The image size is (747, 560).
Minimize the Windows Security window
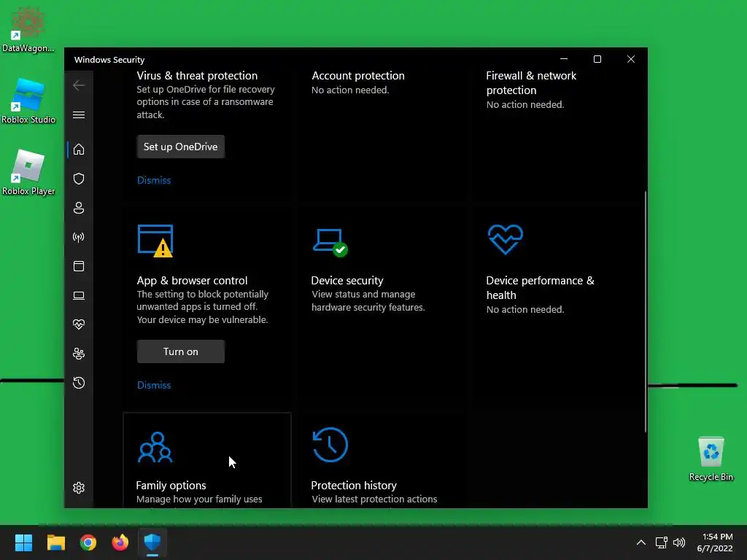pyautogui.click(x=564, y=59)
